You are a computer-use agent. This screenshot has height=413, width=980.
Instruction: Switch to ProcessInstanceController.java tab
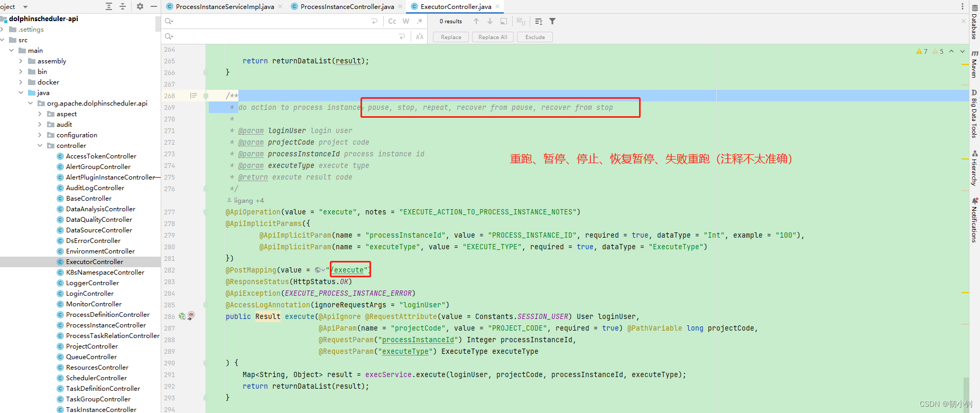pyautogui.click(x=347, y=6)
